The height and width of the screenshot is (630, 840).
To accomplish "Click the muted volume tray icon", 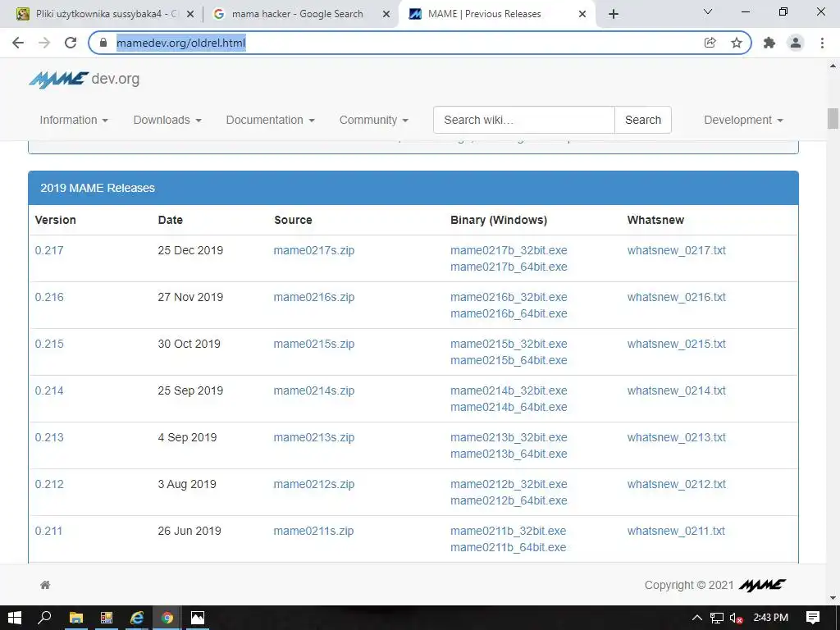I will [x=736, y=618].
